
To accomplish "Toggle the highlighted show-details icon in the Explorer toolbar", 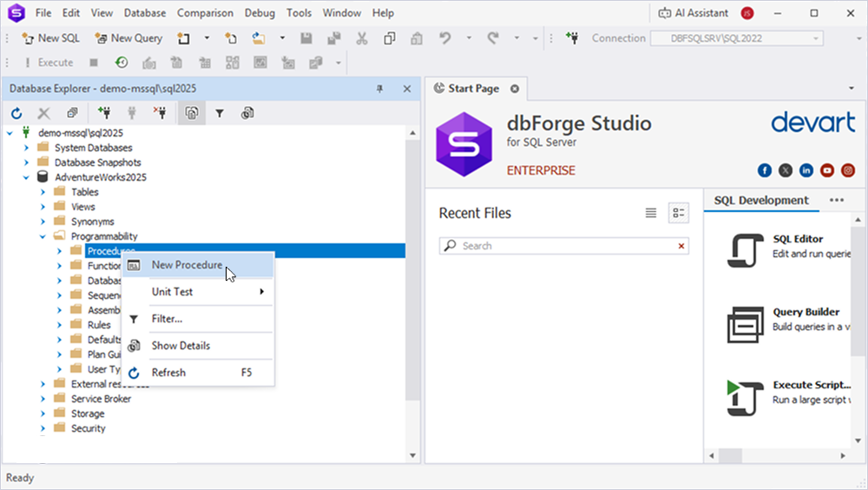I will coord(192,113).
